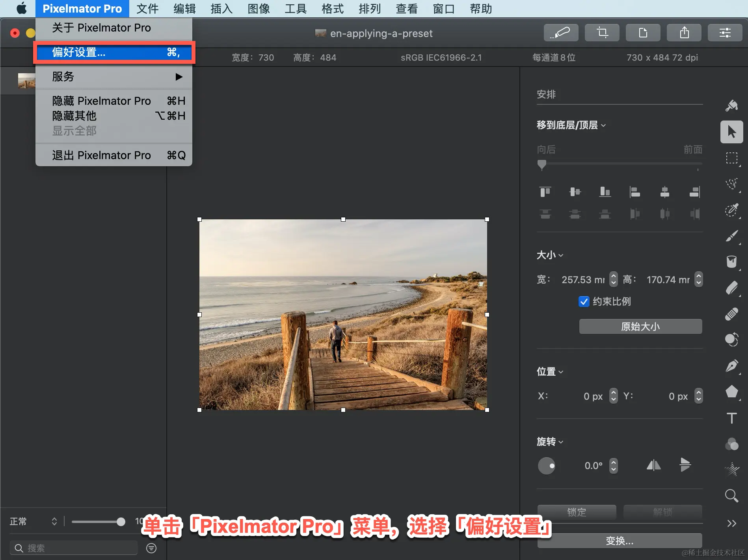748x560 pixels.
Task: Open the 正常 blend mode dropdown
Action: tap(33, 521)
